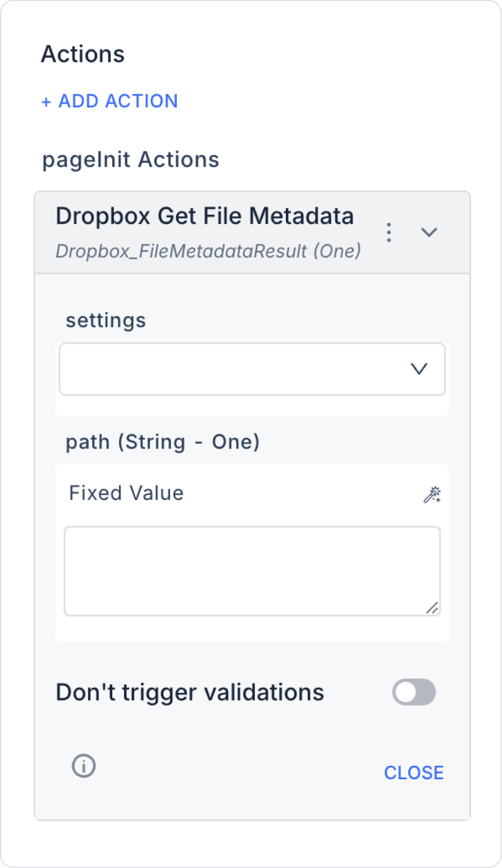This screenshot has width=502, height=868.
Task: Click the CLOSE button
Action: (414, 772)
